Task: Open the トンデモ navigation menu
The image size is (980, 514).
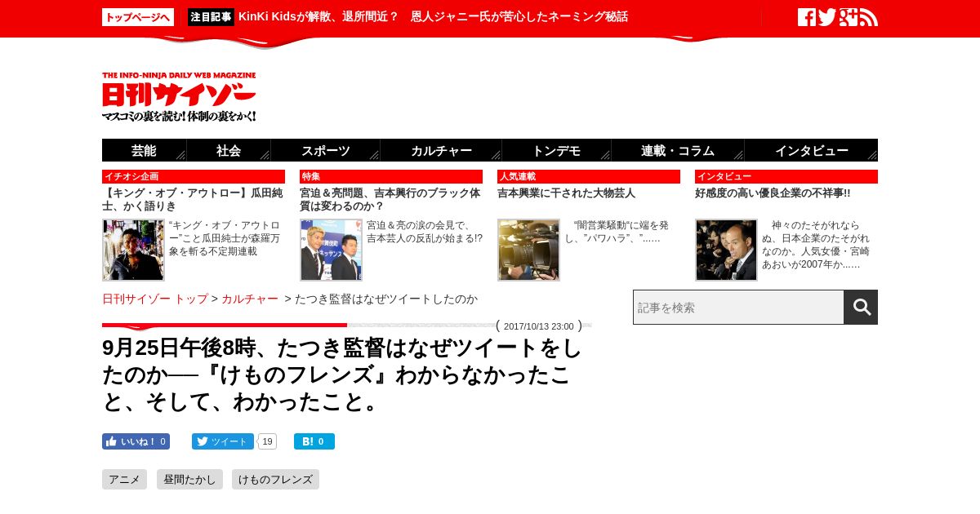Action: [557, 150]
